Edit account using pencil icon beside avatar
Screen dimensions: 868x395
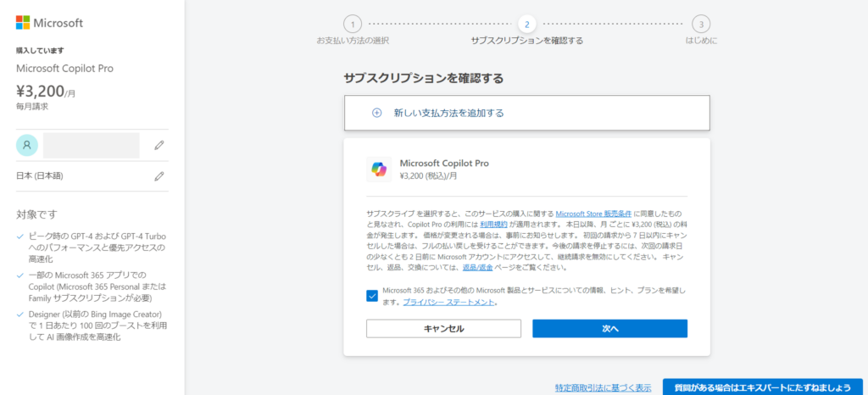(x=159, y=145)
